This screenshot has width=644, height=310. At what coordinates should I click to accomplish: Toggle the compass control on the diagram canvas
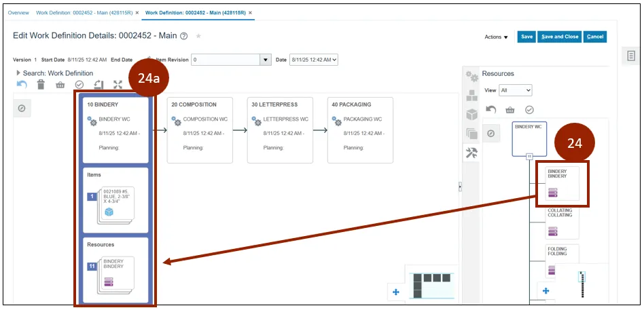22,108
